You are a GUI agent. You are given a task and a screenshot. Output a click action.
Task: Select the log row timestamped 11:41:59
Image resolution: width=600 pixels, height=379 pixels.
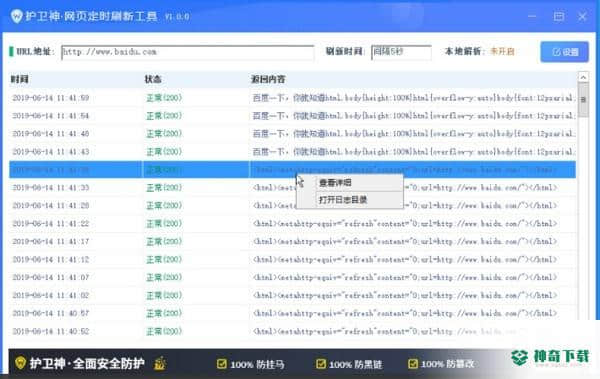click(x=292, y=98)
